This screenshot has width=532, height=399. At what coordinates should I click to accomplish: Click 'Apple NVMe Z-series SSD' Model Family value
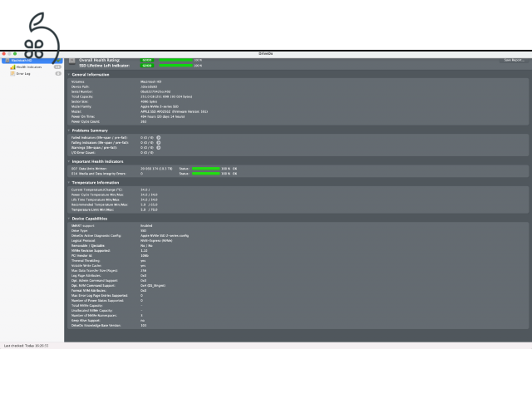click(x=160, y=106)
